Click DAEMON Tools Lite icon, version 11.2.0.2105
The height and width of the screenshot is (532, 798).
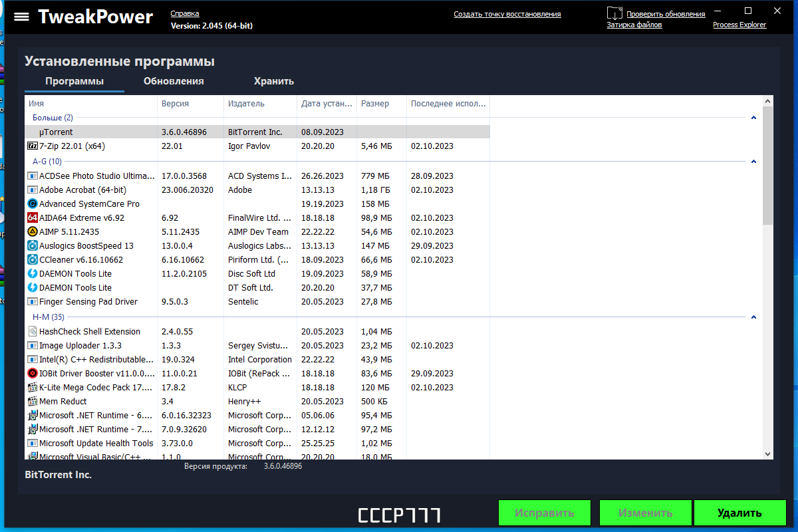pos(33,274)
